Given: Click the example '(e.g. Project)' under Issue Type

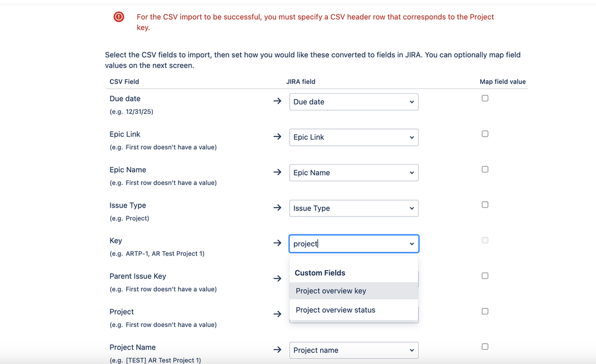Looking at the screenshot, I should pyautogui.click(x=129, y=218).
